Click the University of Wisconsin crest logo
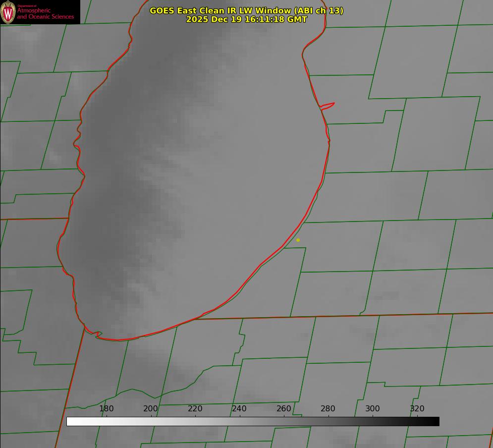 (x=8, y=12)
